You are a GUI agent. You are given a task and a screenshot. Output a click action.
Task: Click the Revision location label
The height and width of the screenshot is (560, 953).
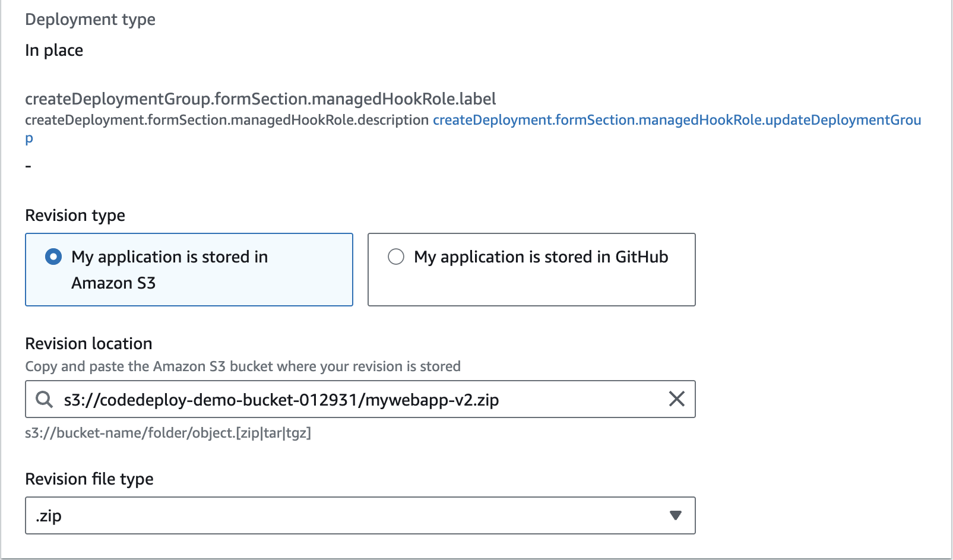click(x=88, y=343)
